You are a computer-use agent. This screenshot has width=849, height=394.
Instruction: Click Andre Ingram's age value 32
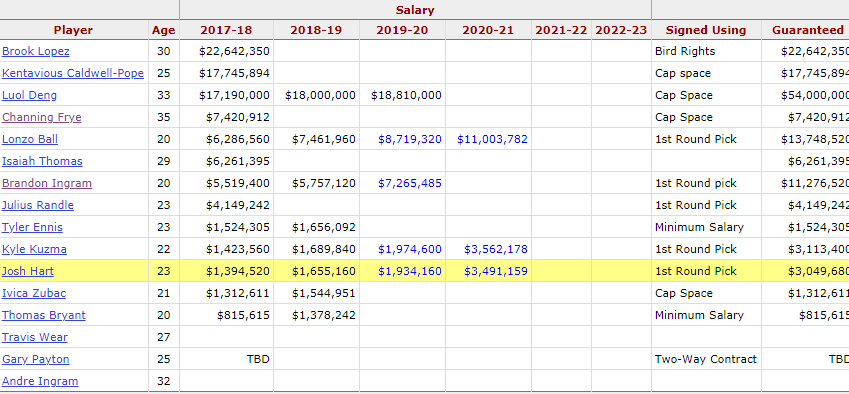click(164, 382)
